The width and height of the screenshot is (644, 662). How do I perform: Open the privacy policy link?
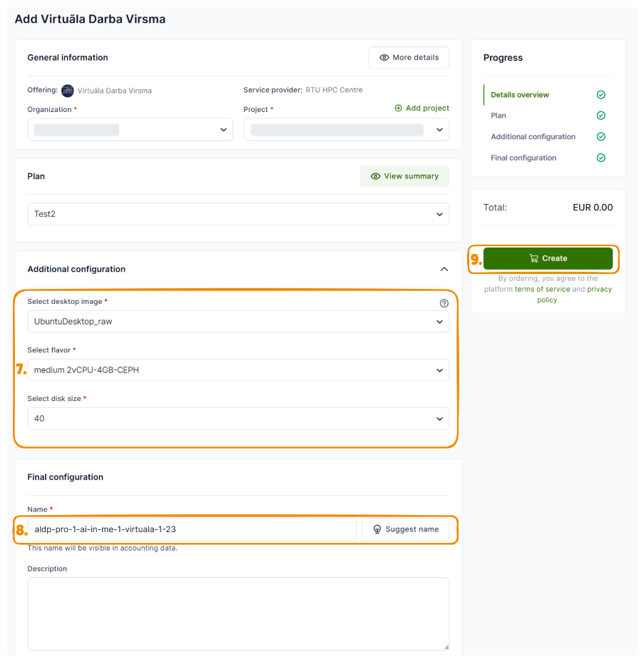[599, 289]
